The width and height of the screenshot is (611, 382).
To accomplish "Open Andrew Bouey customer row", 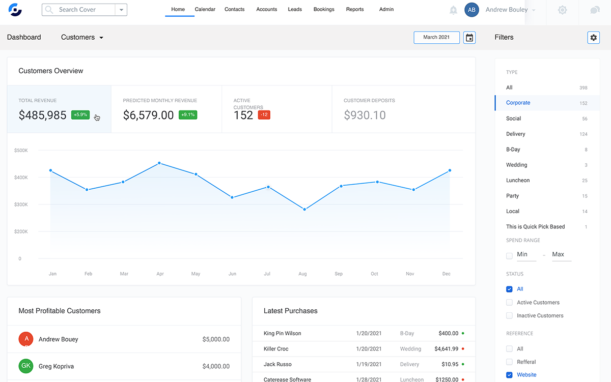I will point(124,339).
